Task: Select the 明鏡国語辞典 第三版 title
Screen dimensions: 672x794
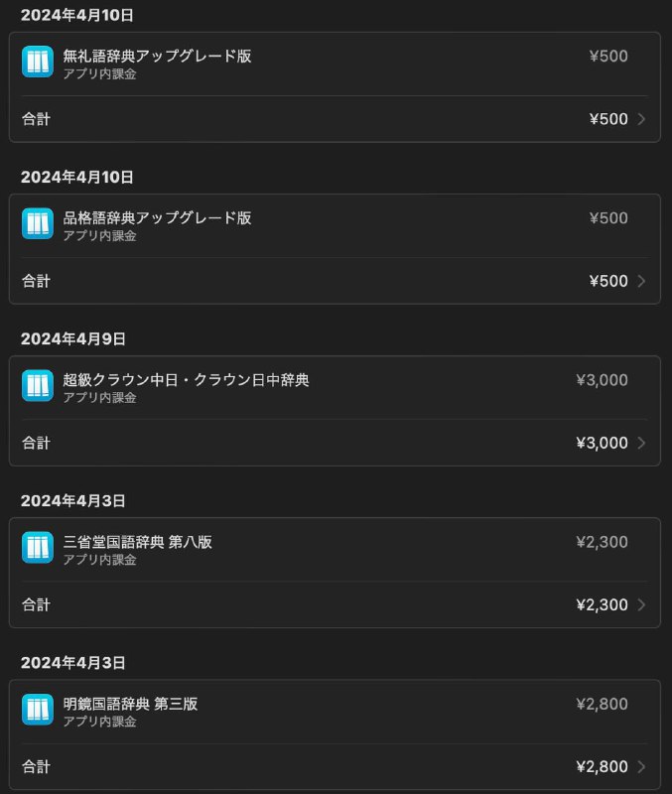Action: coord(130,704)
